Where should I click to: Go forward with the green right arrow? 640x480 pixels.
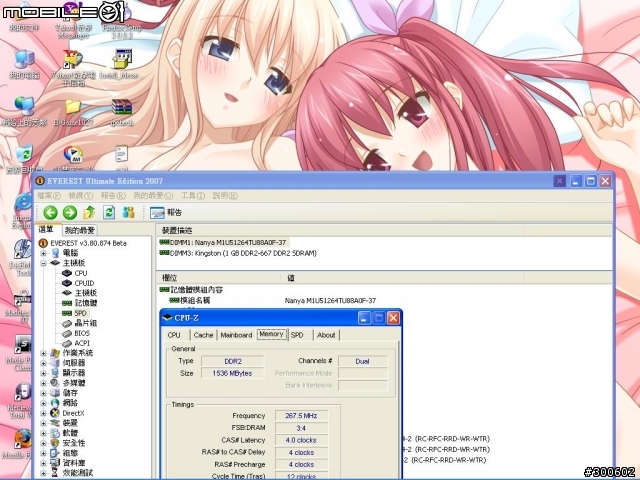pos(70,212)
